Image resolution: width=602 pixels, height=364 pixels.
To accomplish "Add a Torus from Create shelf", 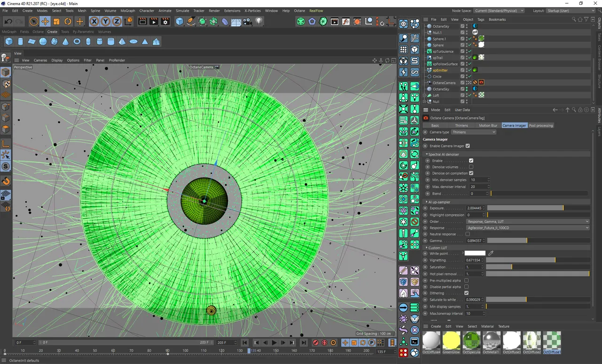I will click(x=77, y=42).
